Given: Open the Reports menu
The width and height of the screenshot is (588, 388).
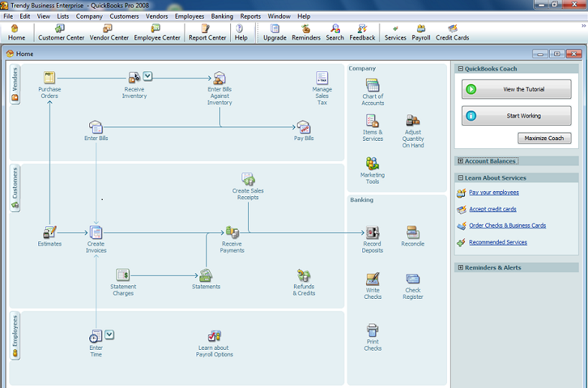Looking at the screenshot, I should (250, 16).
